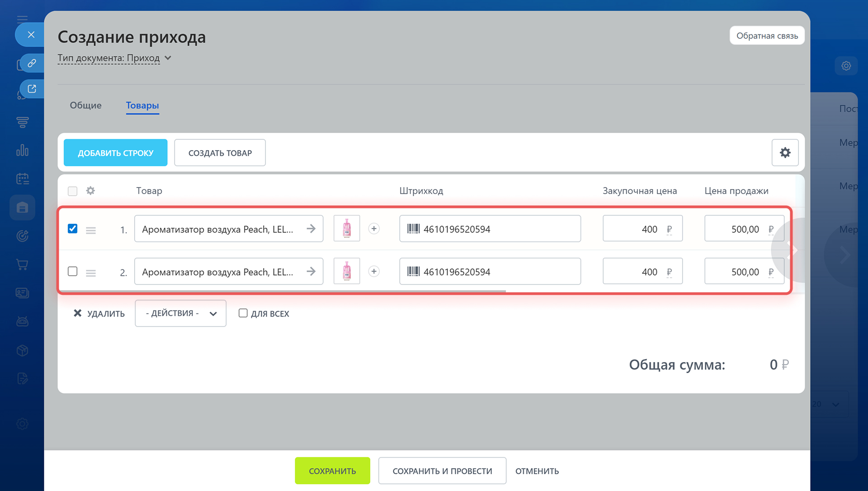Image resolution: width=868 pixels, height=491 pixels.
Task: Click the plus icon in row 2
Action: (x=374, y=272)
